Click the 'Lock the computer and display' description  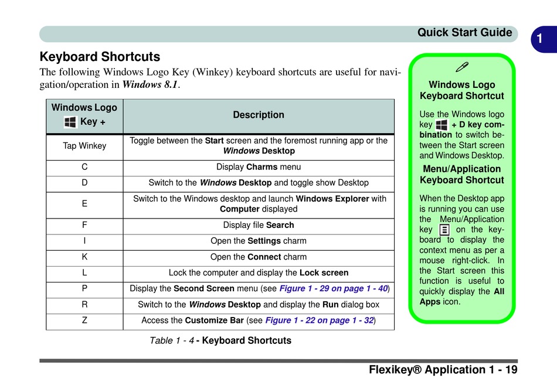click(x=259, y=274)
